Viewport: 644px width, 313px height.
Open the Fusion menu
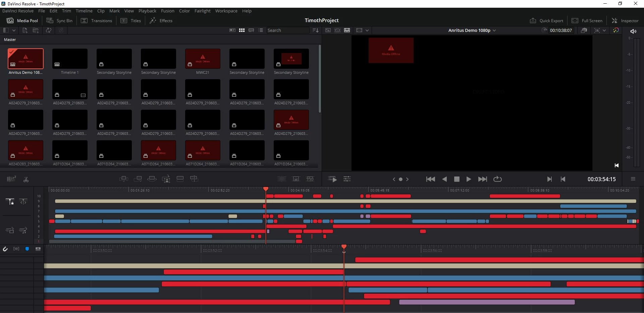pos(167,11)
